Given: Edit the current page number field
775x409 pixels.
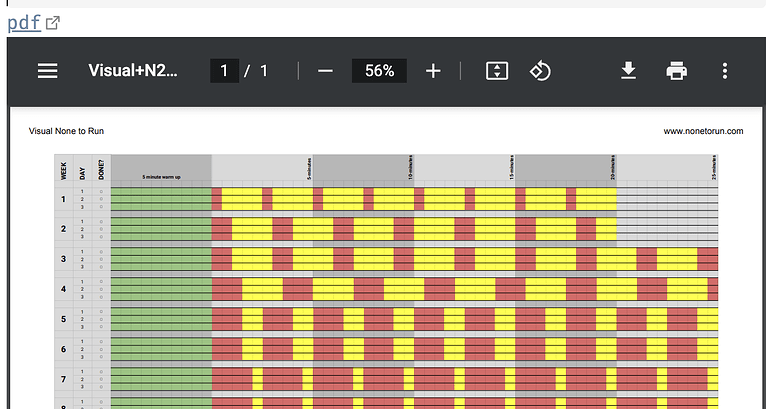Looking at the screenshot, I should [x=224, y=71].
